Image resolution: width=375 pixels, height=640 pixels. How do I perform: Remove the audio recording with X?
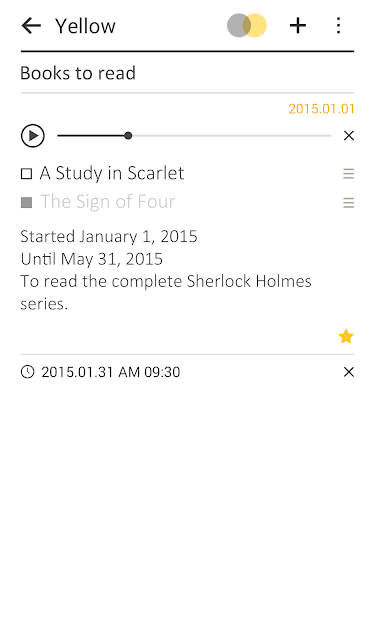348,136
